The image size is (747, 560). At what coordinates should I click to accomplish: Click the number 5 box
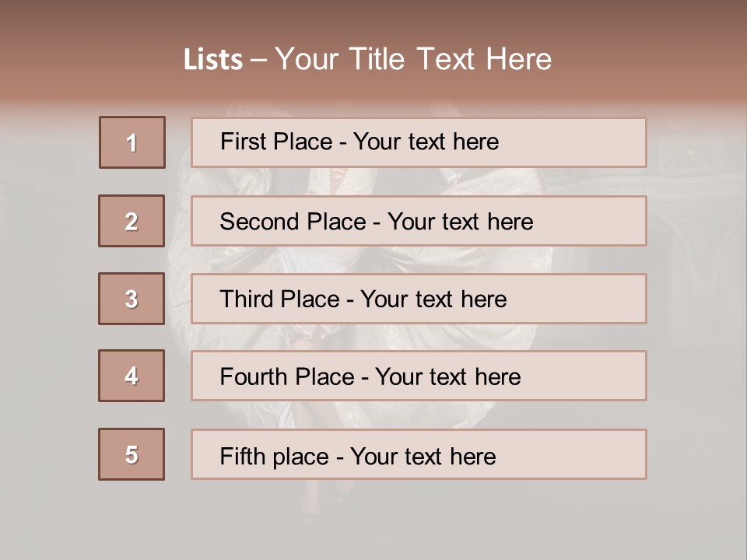click(x=132, y=454)
